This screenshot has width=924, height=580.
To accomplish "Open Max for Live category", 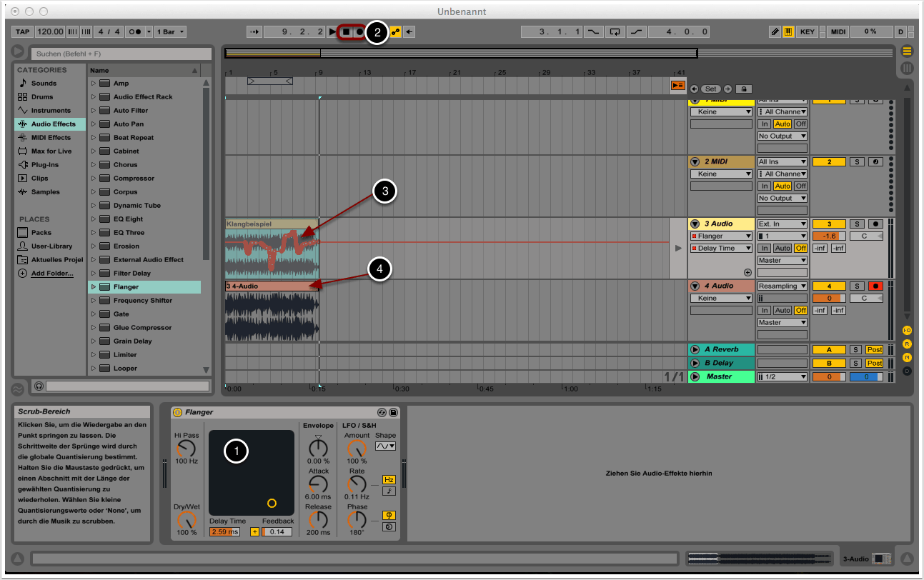I will pos(51,151).
